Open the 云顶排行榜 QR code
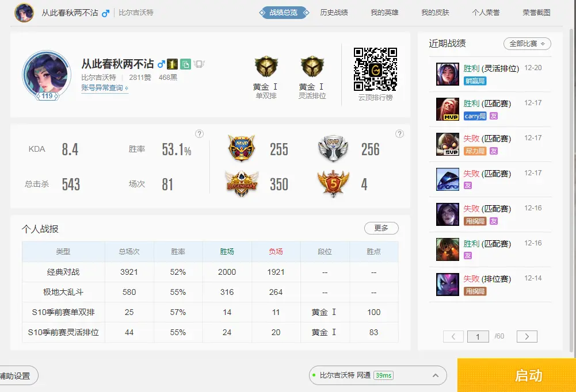 pyautogui.click(x=375, y=69)
